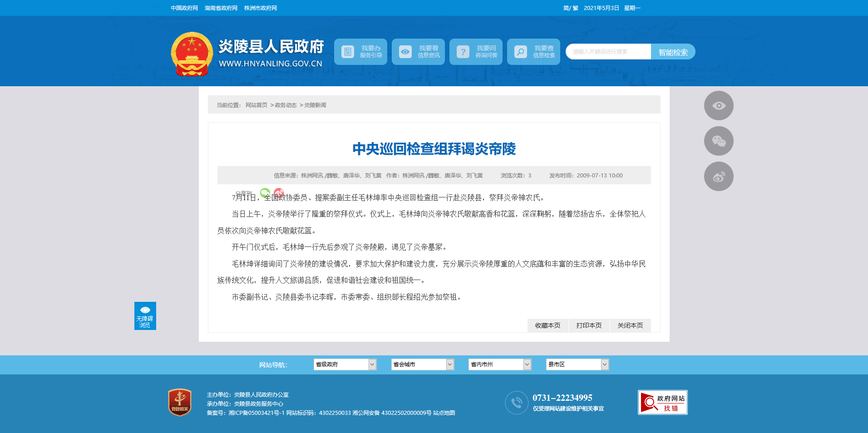Viewport: 868px width, 433px height.
Task: Open the 我要办 服务引导 service guide
Action: [360, 52]
